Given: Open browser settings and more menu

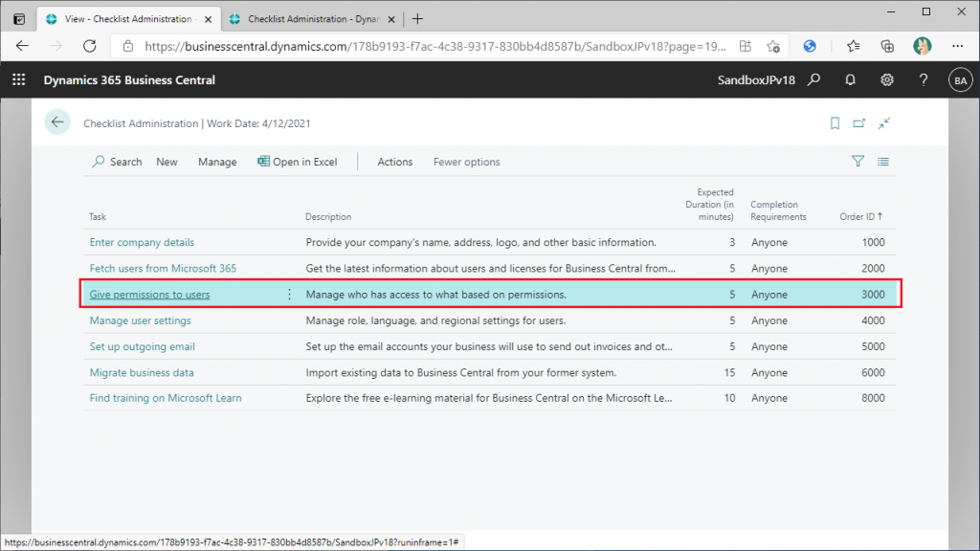Looking at the screenshot, I should coord(957,46).
